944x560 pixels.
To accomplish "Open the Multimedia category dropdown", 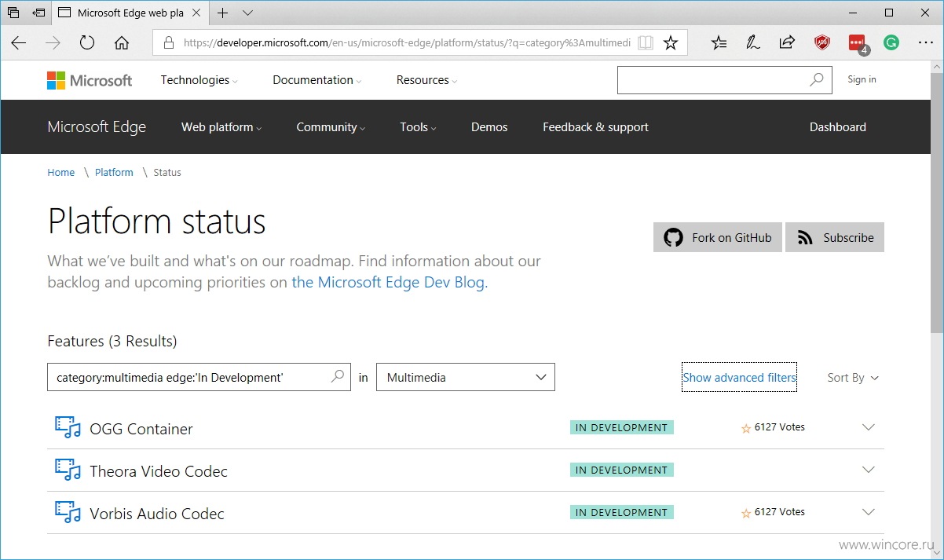I will click(466, 377).
